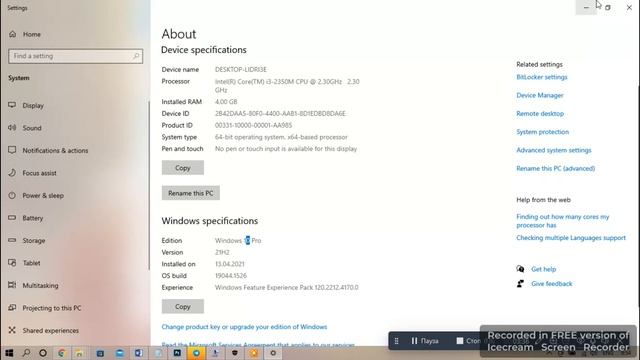Open Photoshop from the taskbar

(x=177, y=353)
